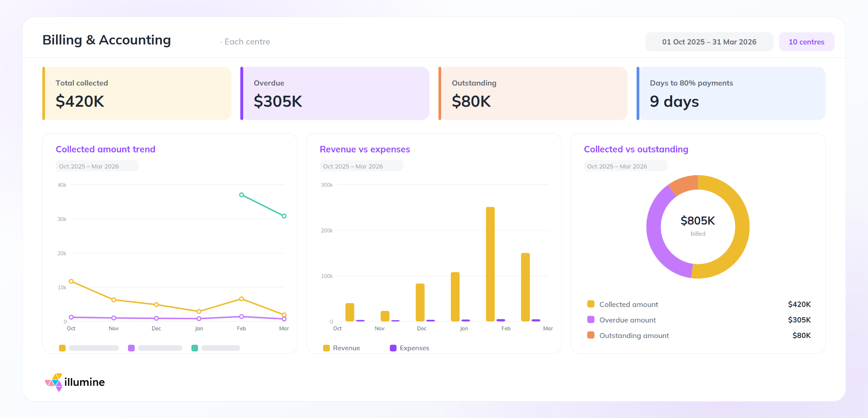Screen dimensions: 868x418
Task: Open the Collected amount trend heading
Action: 106,149
